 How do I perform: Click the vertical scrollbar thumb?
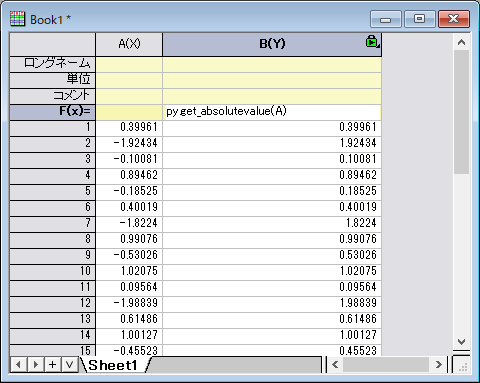pos(461,112)
